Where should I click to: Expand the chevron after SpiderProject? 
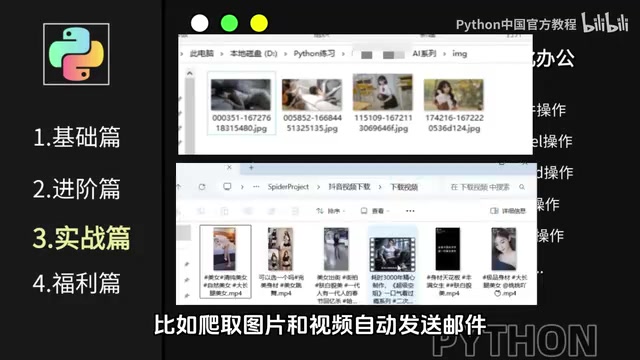pyautogui.click(x=319, y=187)
